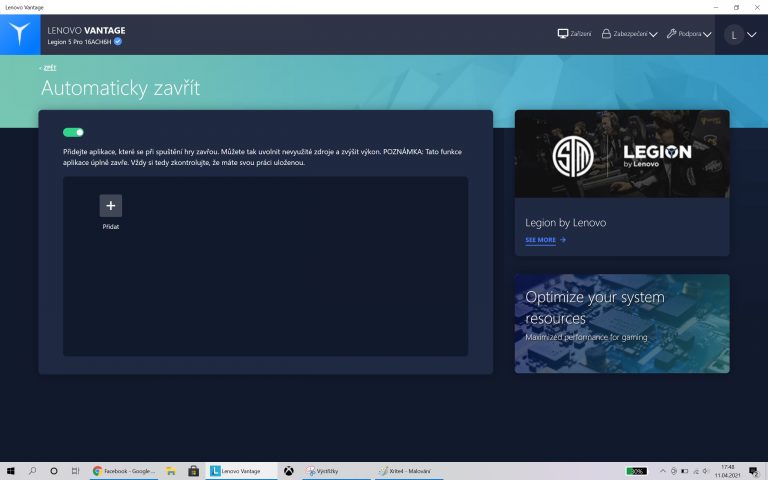Open the Xbox app in the taskbar

tap(288, 471)
